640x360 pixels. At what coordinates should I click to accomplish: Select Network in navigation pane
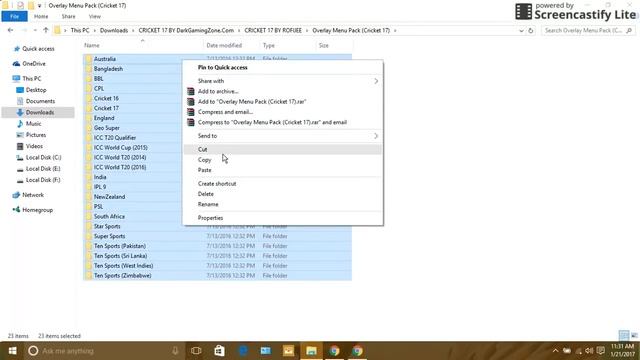[x=33, y=195]
